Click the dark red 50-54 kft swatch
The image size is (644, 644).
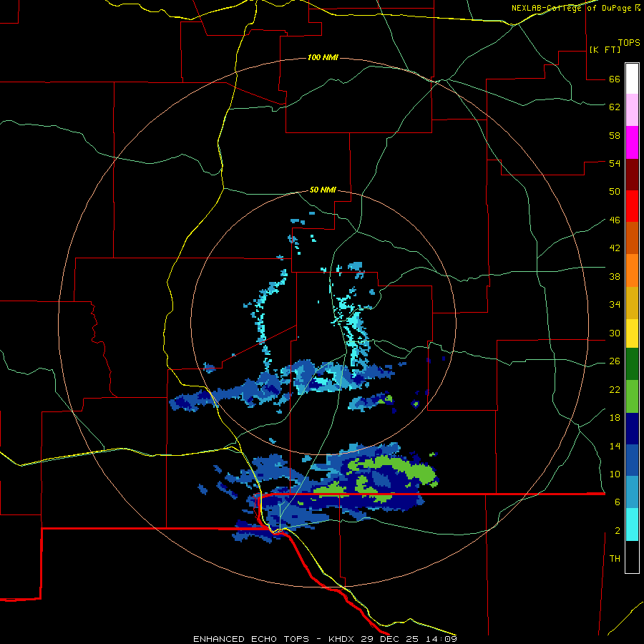(632, 175)
